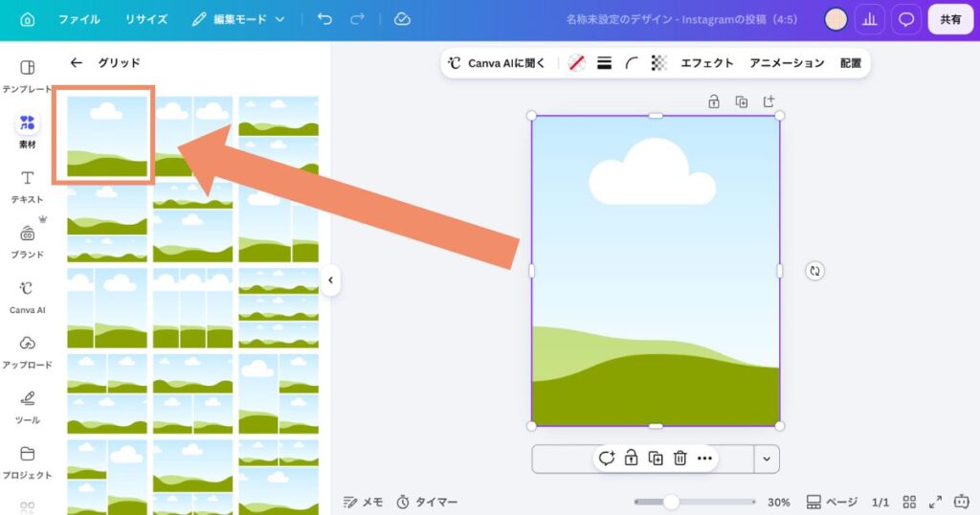Screen dimensions: 980x515
Task: Click the 1/1 page counter
Action: pyautogui.click(x=880, y=502)
